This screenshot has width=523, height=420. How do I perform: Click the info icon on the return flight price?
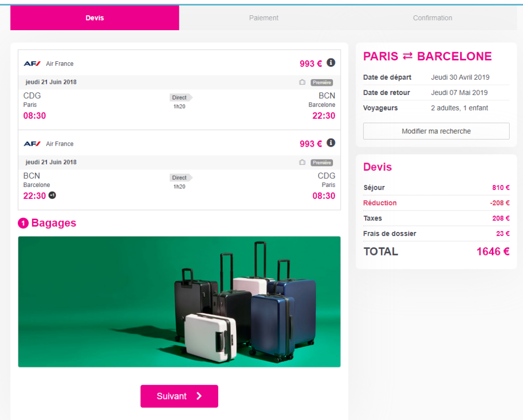[331, 143]
